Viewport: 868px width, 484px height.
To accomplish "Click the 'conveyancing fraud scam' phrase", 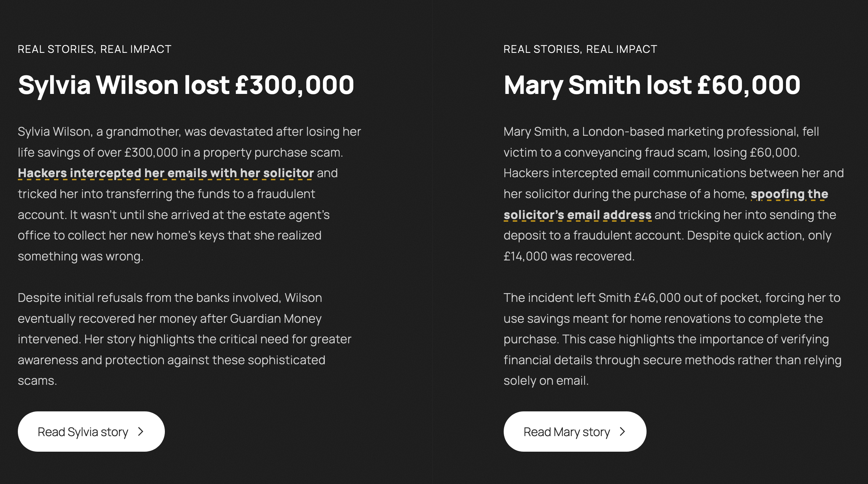I will tap(636, 153).
